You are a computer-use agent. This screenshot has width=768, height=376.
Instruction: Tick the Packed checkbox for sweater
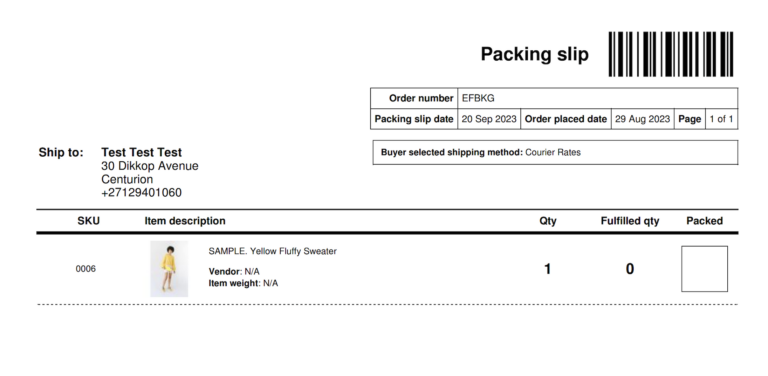tap(704, 269)
